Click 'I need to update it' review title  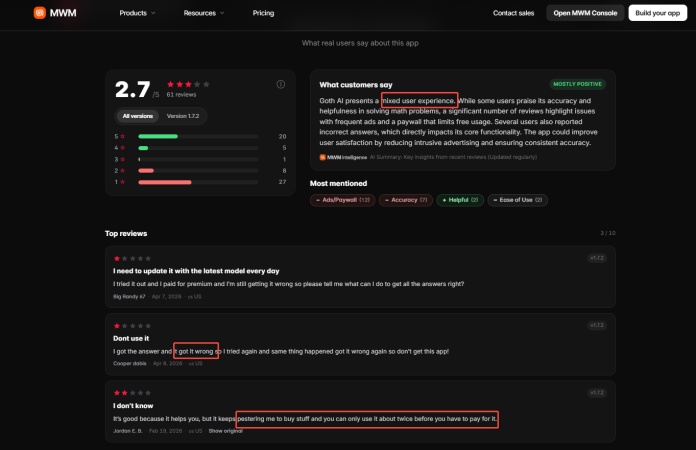pos(196,271)
